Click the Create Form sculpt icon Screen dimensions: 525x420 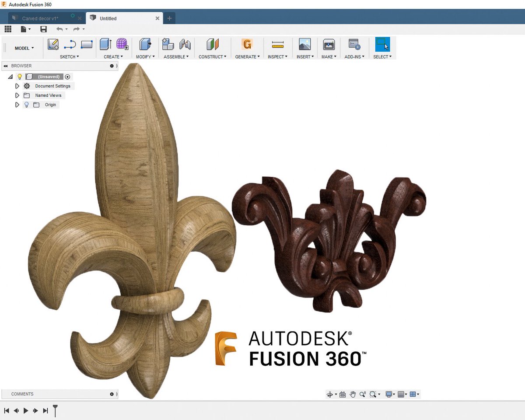(122, 44)
